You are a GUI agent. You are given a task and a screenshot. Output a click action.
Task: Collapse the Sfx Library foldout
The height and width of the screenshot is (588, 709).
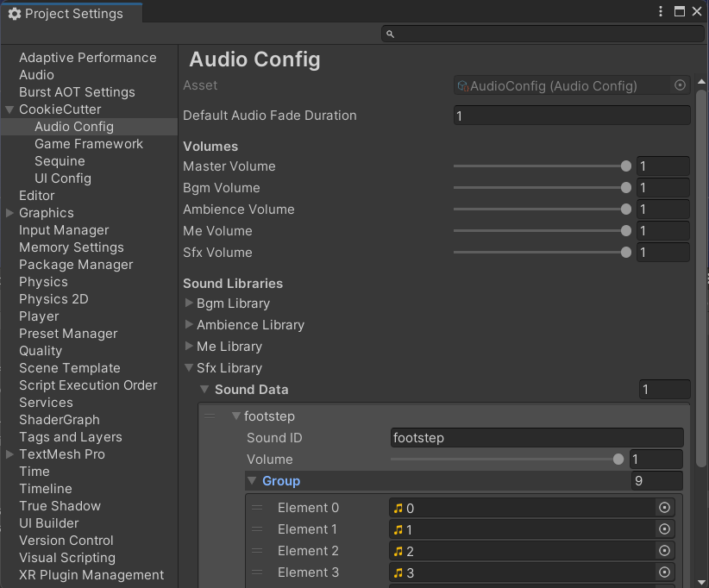click(x=189, y=368)
